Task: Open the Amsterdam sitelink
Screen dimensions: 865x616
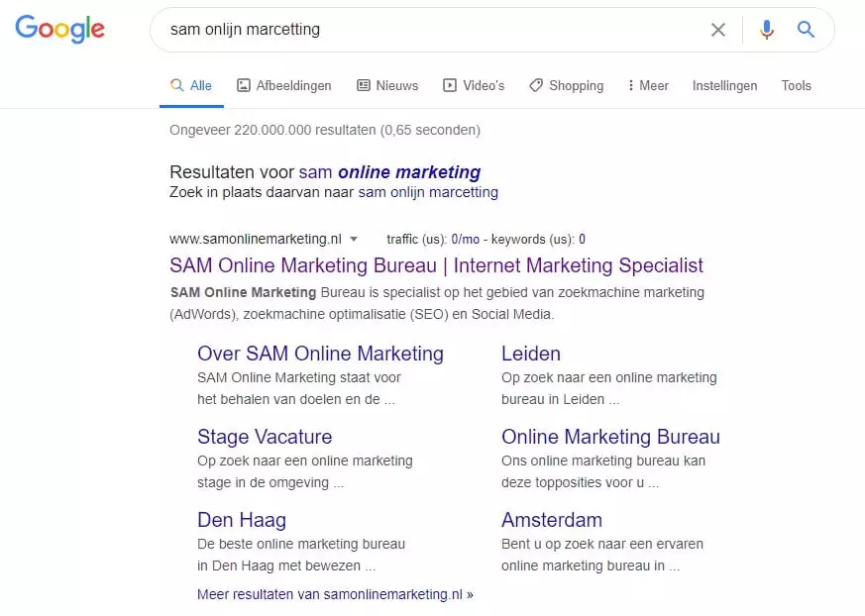Action: click(x=552, y=520)
